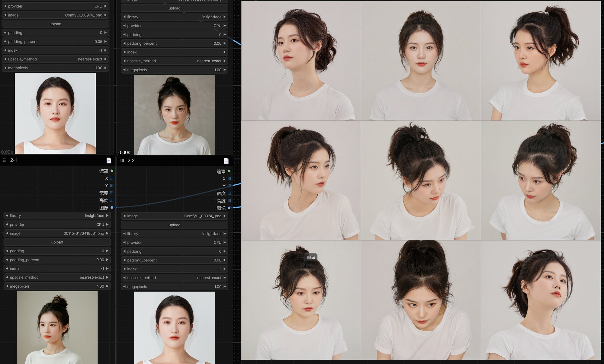Click the index -1 field in node 2-1
This screenshot has width=604, height=364.
[x=57, y=269]
